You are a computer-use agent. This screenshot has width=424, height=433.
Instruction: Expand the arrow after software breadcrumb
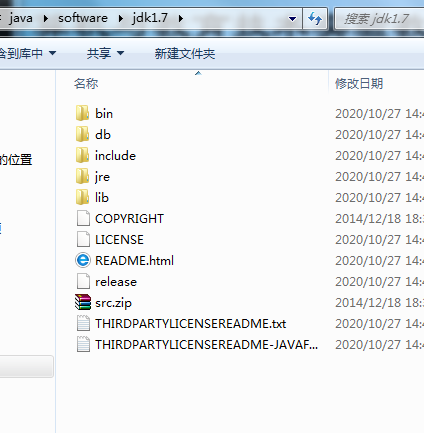pos(120,19)
